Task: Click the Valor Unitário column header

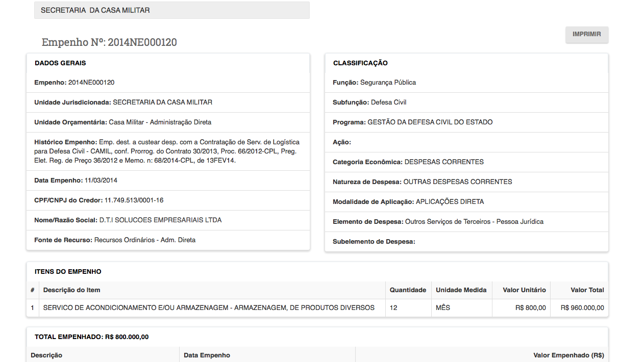Action: 521,290
